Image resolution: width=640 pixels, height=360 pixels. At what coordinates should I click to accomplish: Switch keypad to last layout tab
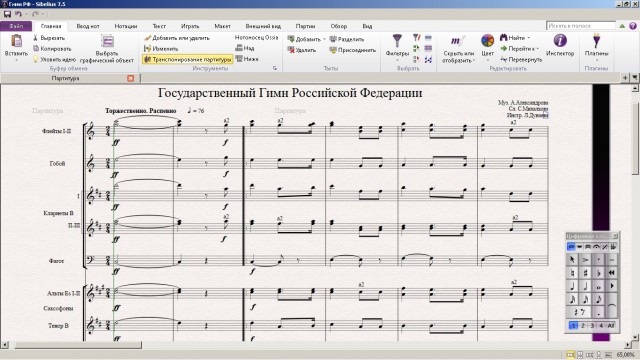[x=613, y=247]
